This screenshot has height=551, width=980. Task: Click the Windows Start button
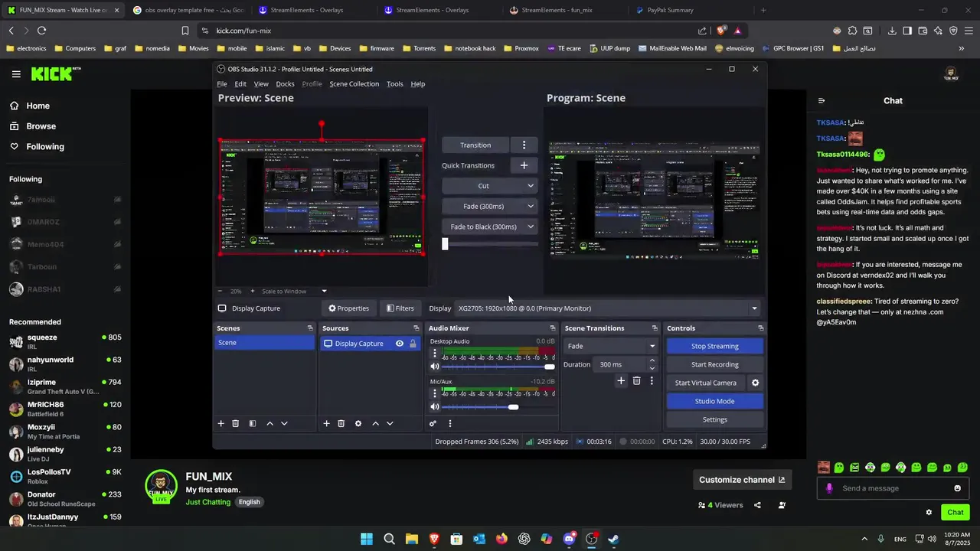(367, 539)
